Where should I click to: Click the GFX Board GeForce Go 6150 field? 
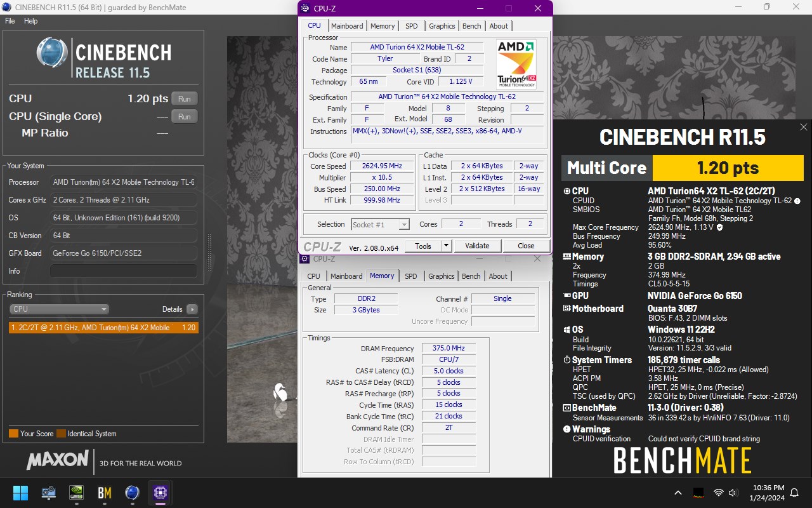[124, 253]
